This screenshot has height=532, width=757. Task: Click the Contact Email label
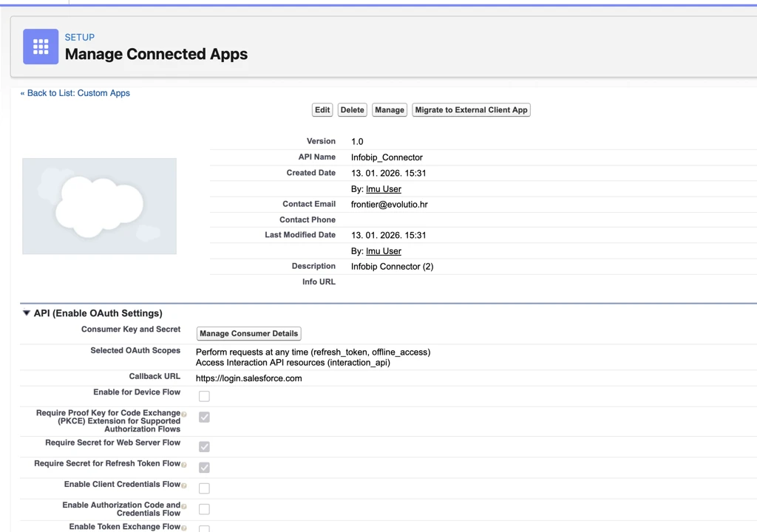click(309, 204)
